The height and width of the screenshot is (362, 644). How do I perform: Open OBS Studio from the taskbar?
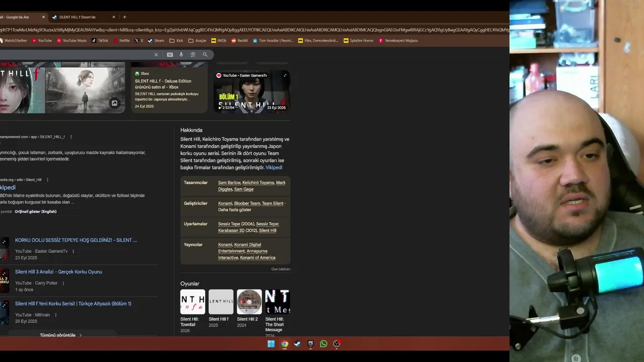coord(337,344)
